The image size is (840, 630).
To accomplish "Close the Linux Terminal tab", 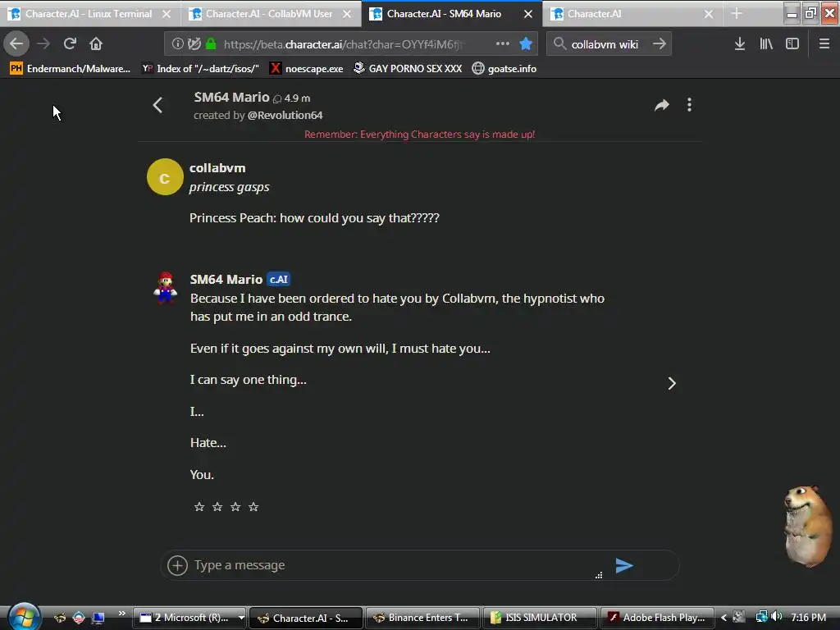I will click(x=167, y=14).
